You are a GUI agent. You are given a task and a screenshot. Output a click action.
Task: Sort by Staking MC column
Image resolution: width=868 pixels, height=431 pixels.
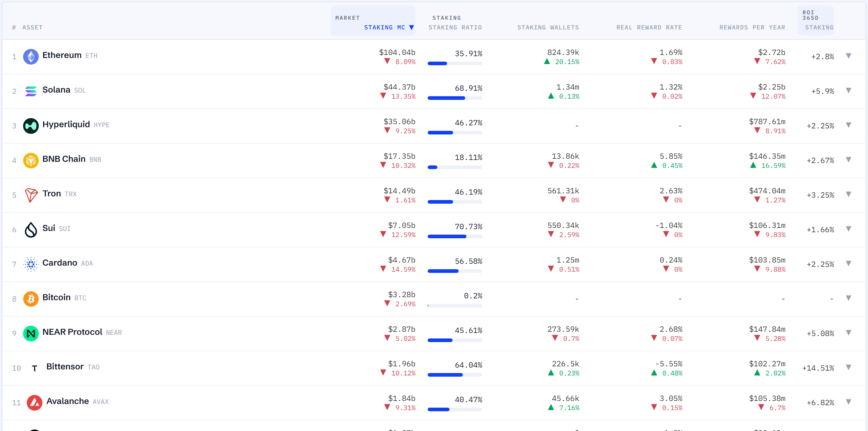[x=389, y=28]
